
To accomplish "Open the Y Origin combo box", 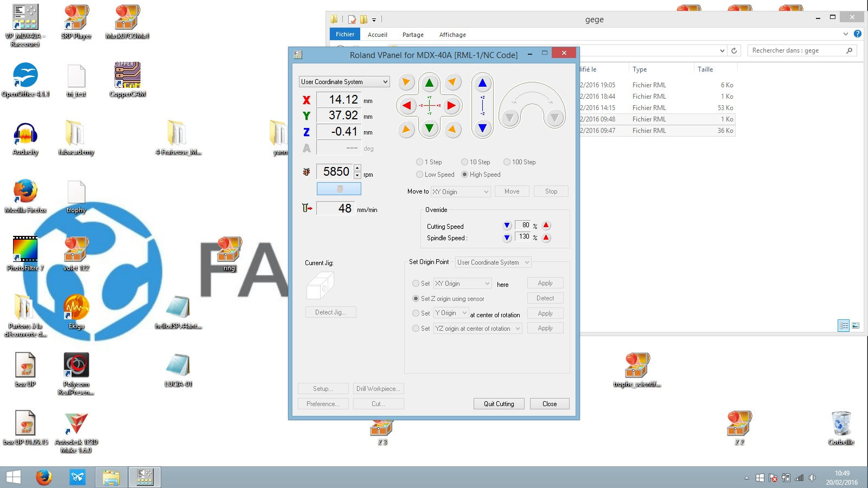I will [x=451, y=313].
